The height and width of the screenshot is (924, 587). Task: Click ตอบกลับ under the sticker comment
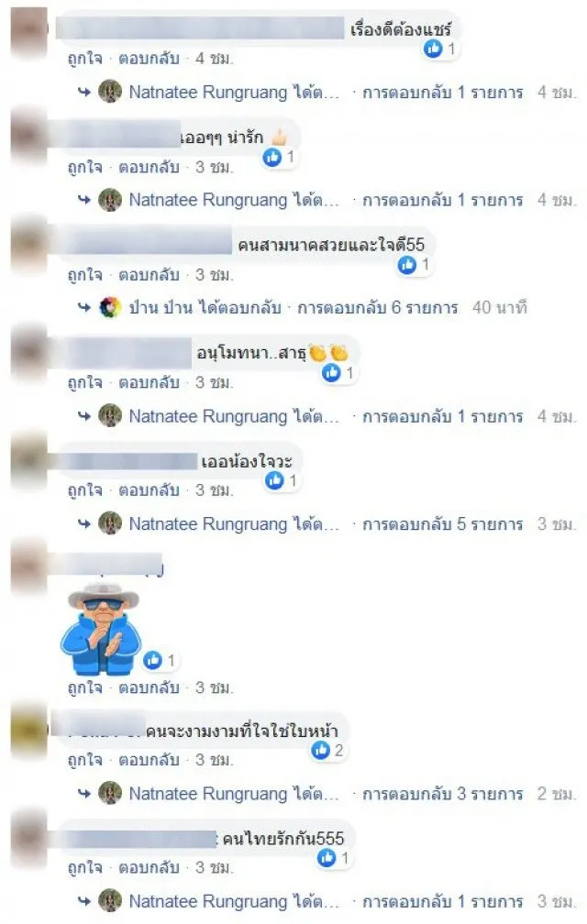point(150,687)
